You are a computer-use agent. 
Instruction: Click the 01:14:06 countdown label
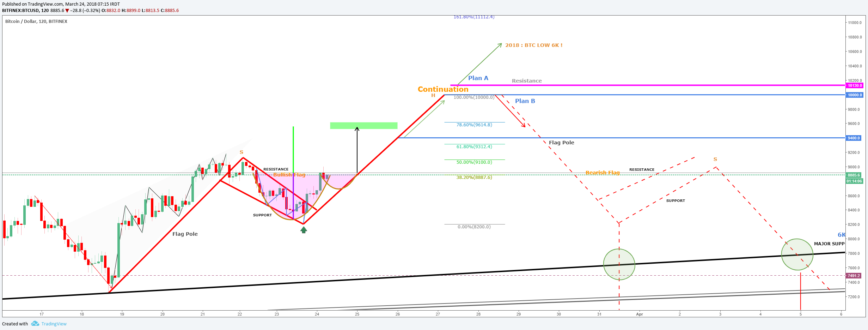click(x=854, y=181)
